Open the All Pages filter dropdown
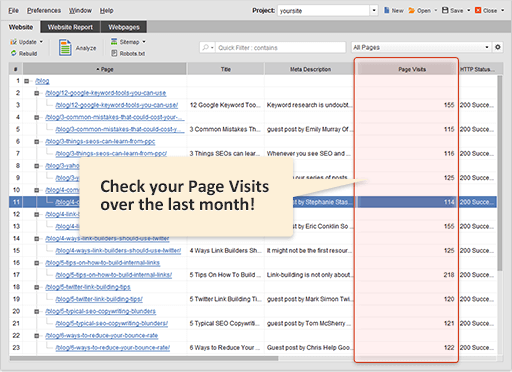The width and height of the screenshot is (512, 372). click(x=421, y=47)
